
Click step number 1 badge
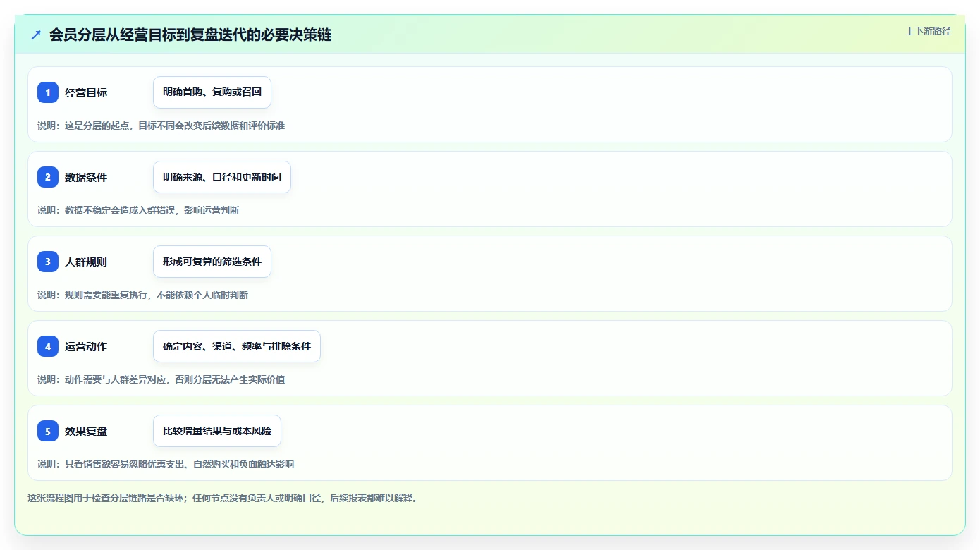48,92
